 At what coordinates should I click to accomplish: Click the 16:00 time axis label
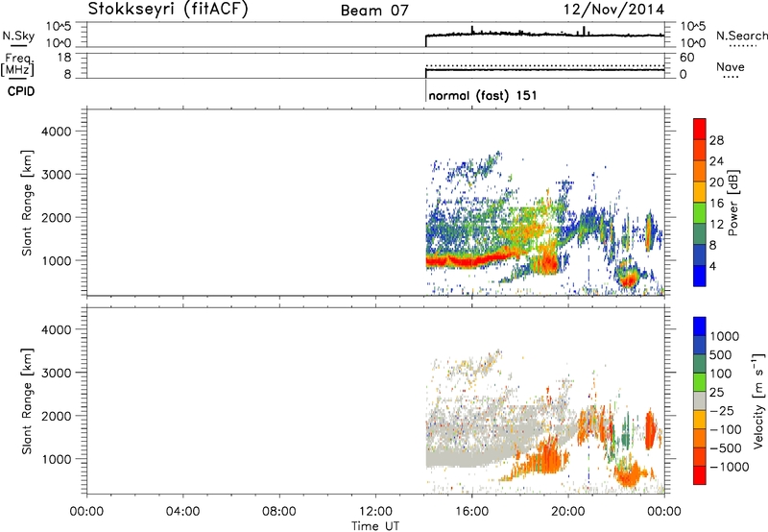[x=471, y=512]
